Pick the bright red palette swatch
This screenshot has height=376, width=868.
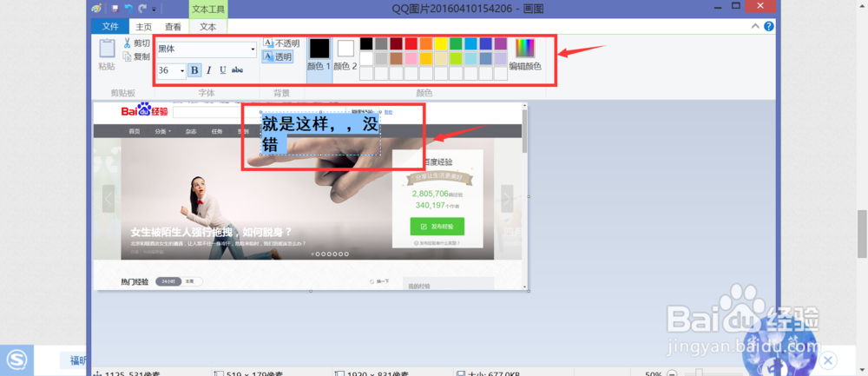411,43
